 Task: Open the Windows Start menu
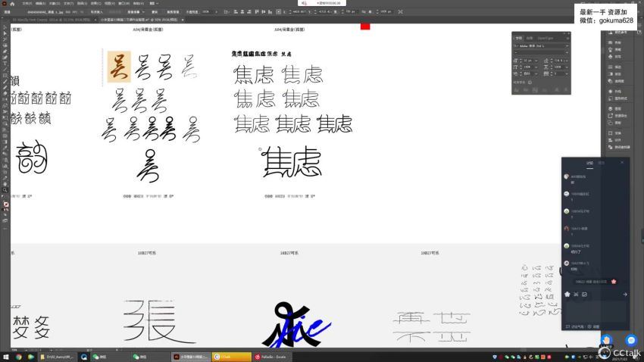click(x=5, y=357)
